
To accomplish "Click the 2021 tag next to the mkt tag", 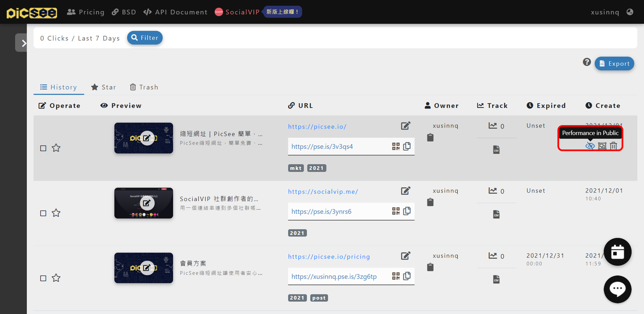I will pyautogui.click(x=316, y=168).
